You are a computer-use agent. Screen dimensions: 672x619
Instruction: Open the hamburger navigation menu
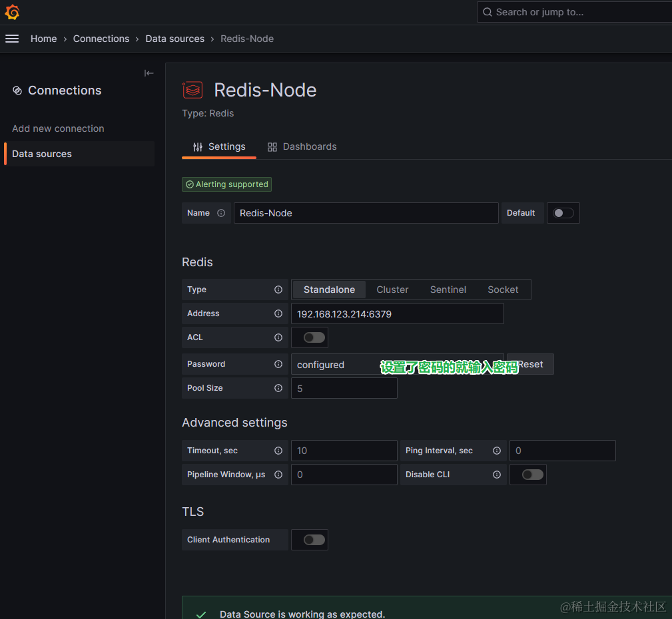(x=12, y=39)
